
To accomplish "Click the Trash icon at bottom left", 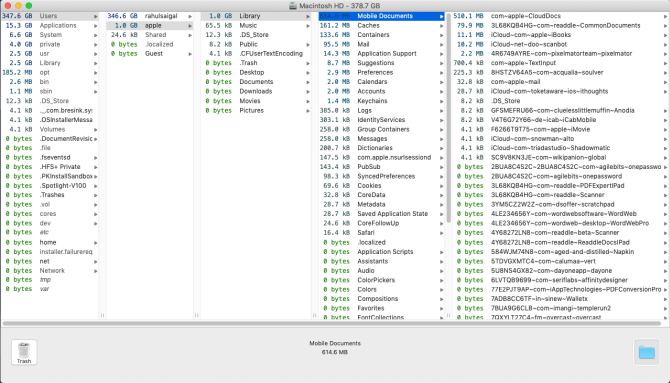I will pos(24,352).
